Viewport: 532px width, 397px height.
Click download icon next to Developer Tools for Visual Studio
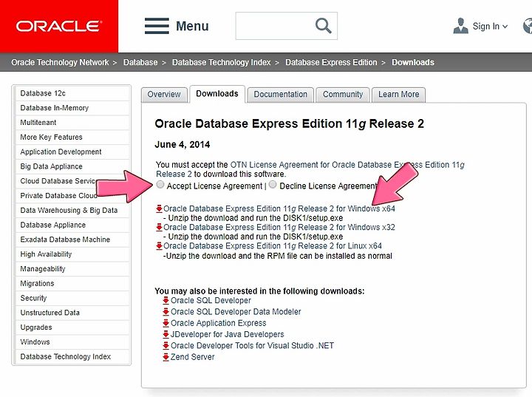pyautogui.click(x=166, y=346)
